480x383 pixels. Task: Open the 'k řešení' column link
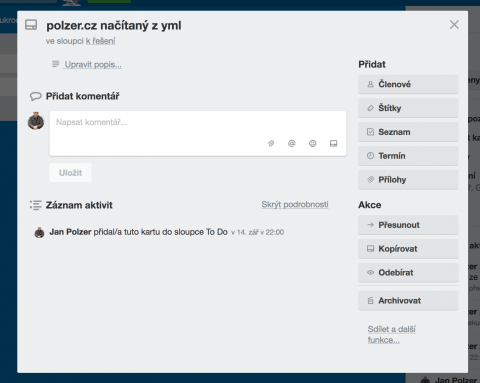[x=100, y=41]
